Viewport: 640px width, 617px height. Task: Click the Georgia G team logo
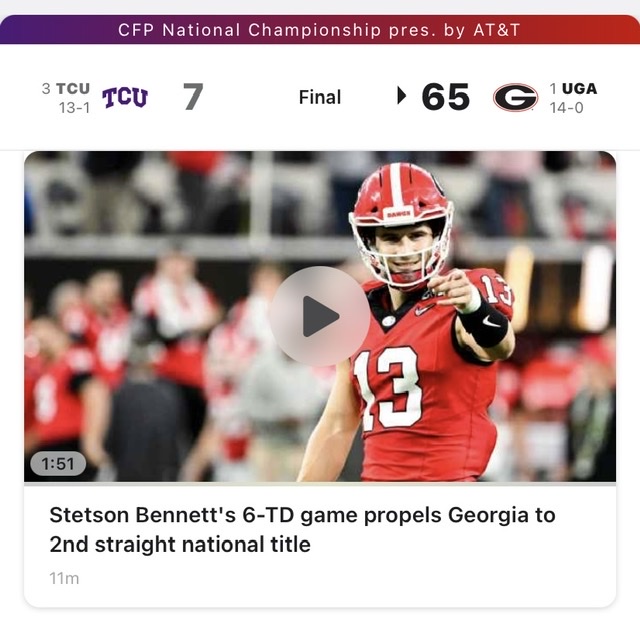click(x=516, y=97)
